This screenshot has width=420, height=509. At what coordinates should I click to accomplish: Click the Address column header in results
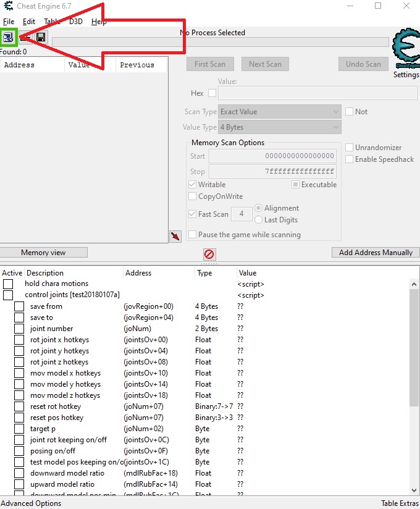tap(32, 65)
